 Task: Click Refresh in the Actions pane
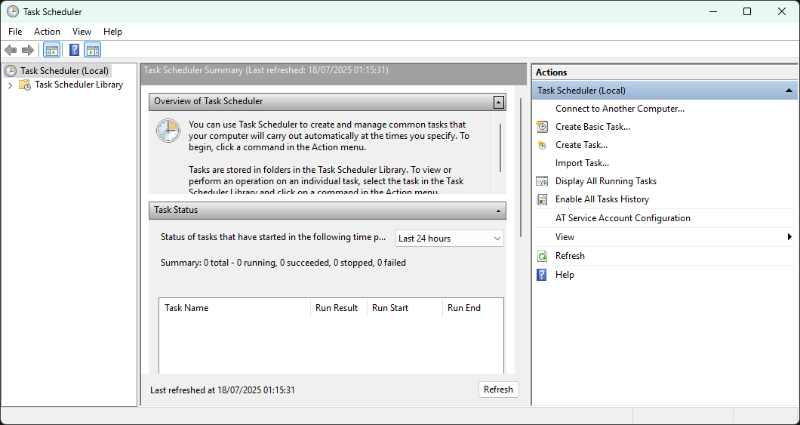click(x=570, y=256)
